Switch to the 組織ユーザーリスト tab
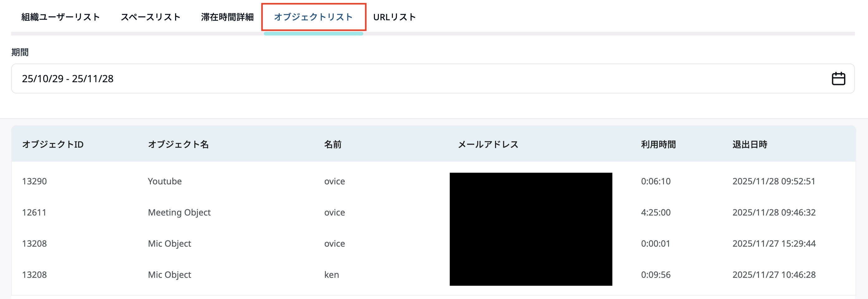This screenshot has width=868, height=299. tap(61, 17)
